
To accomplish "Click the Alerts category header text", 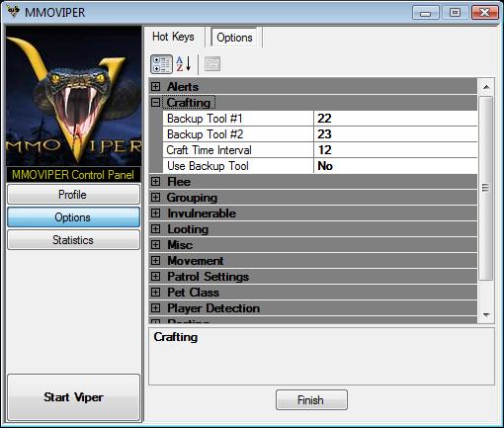I will click(x=183, y=87).
